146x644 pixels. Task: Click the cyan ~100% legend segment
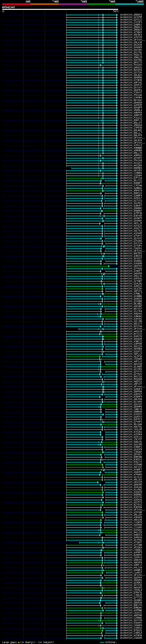pyautogui.click(x=130, y=4)
